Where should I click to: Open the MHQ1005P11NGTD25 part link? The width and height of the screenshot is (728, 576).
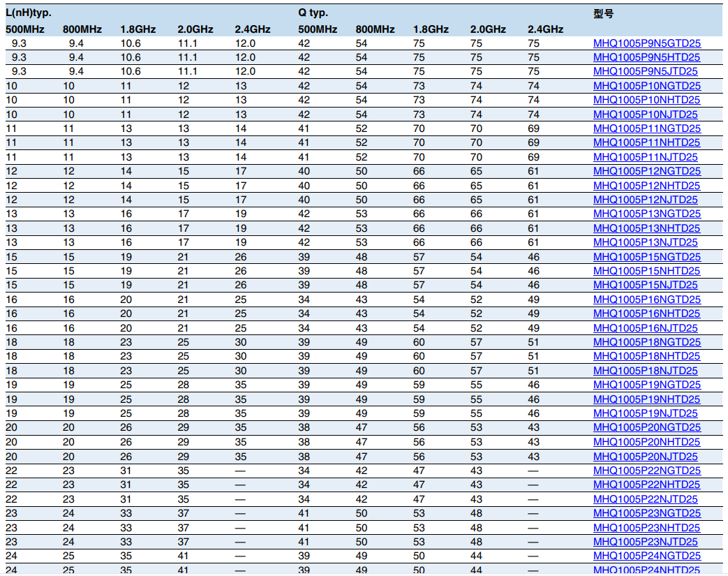pos(647,128)
